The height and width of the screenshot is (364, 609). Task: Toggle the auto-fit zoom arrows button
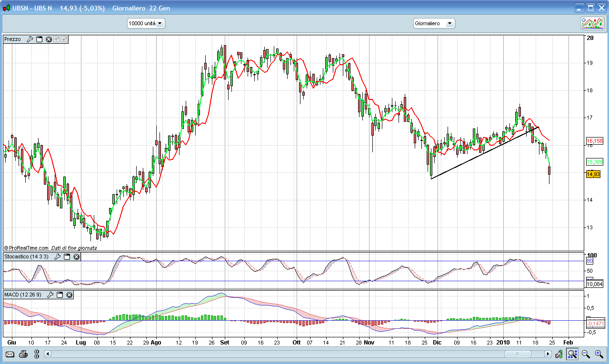click(x=572, y=354)
